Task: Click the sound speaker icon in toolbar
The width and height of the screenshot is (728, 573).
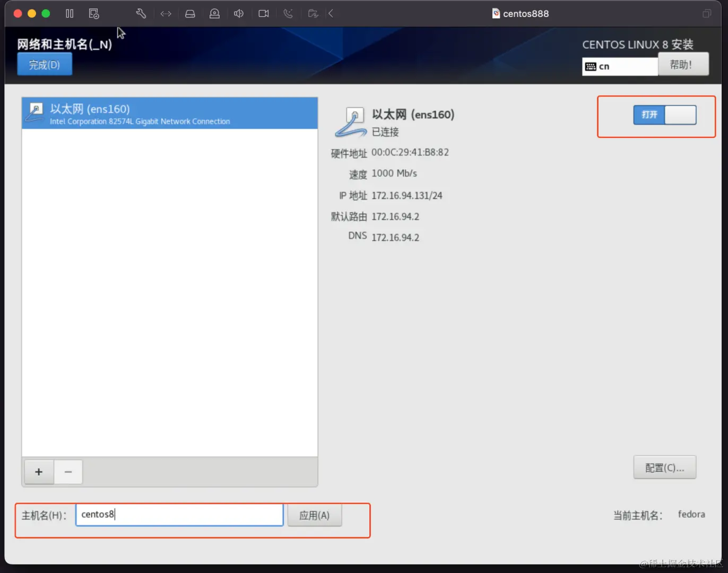Action: [x=239, y=14]
